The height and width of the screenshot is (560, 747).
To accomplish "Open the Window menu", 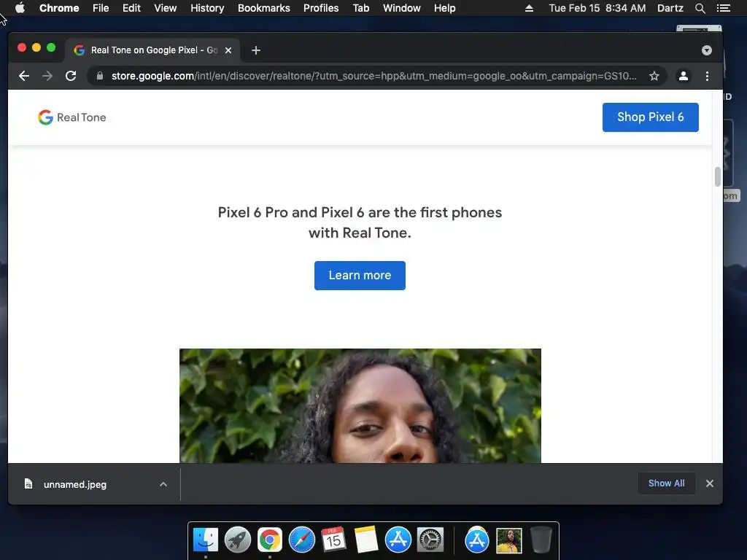I will [402, 8].
